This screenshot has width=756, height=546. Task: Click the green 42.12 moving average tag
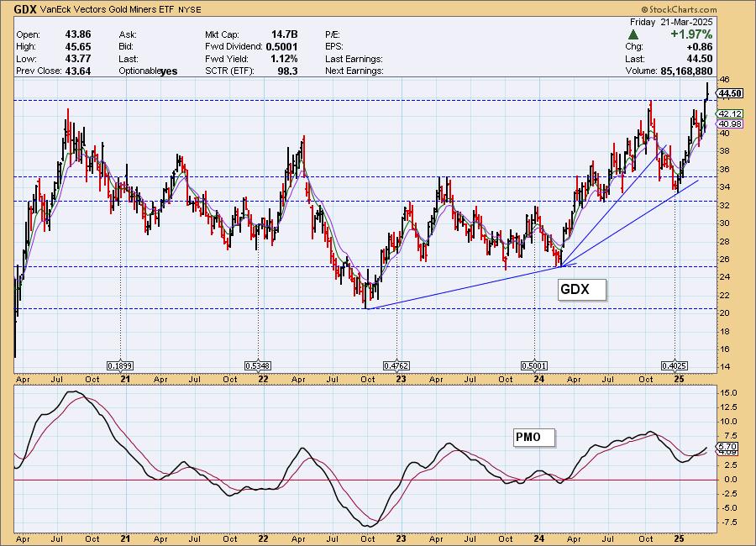[730, 114]
